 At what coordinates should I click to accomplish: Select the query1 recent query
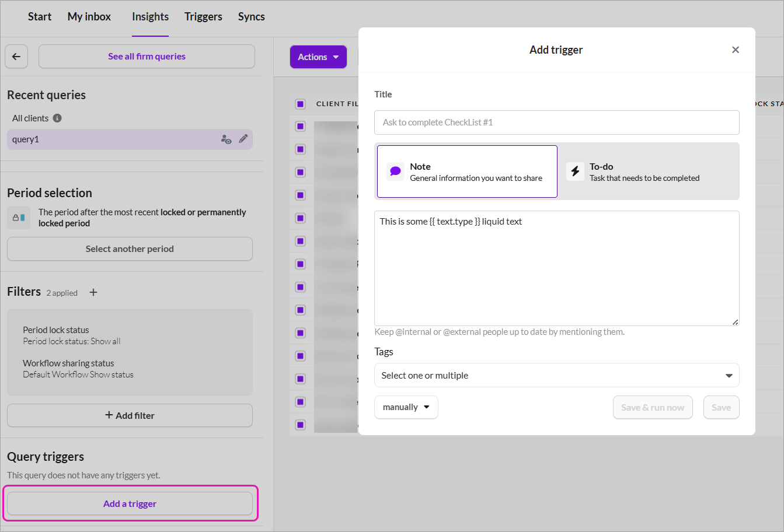[x=130, y=139]
